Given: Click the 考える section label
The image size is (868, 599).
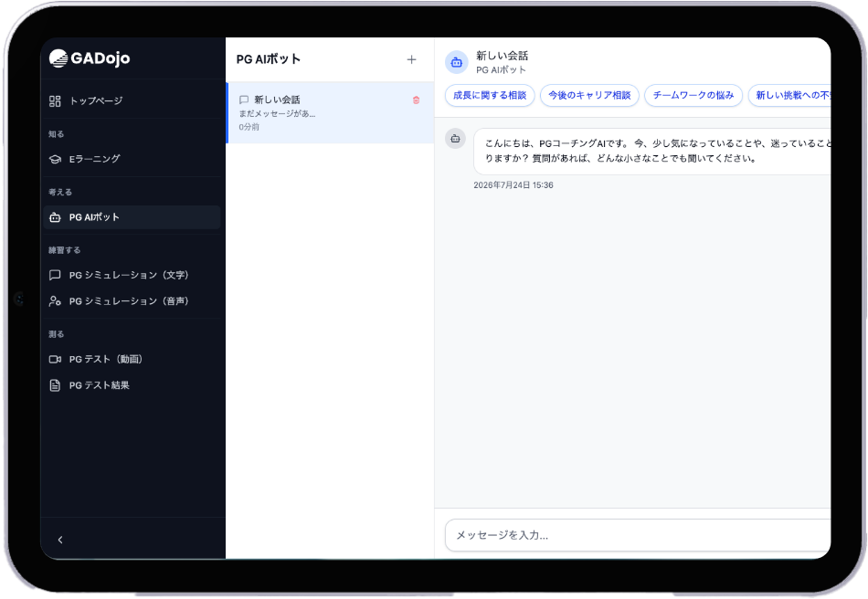Looking at the screenshot, I should 59,192.
